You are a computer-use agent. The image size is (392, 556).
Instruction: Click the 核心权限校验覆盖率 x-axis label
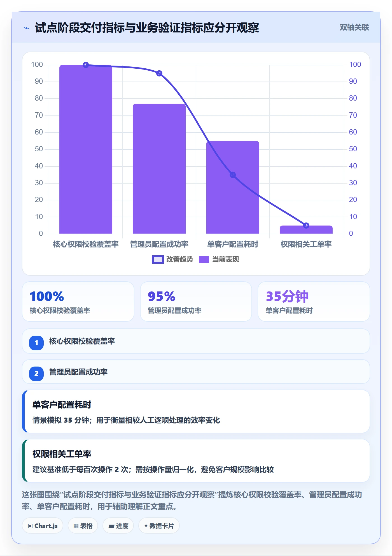(86, 244)
